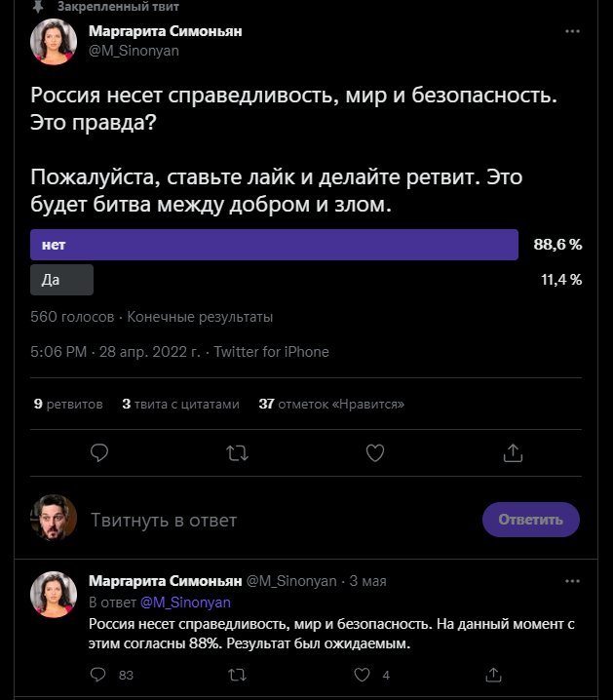Open the 9 retweets list
The height and width of the screenshot is (700, 613).
pos(68,404)
